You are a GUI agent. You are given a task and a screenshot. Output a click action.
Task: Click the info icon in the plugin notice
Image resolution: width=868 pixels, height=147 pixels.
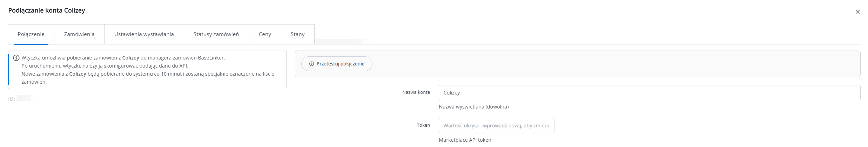tap(16, 58)
